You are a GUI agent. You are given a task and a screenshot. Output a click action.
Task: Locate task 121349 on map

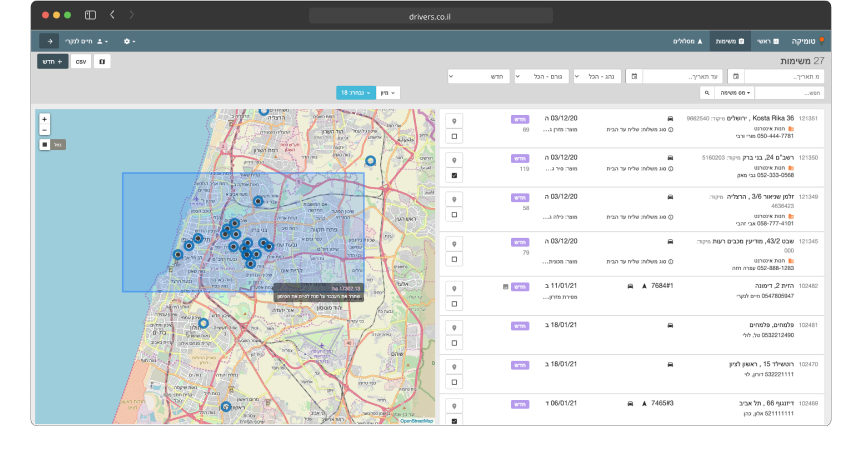[x=454, y=200]
